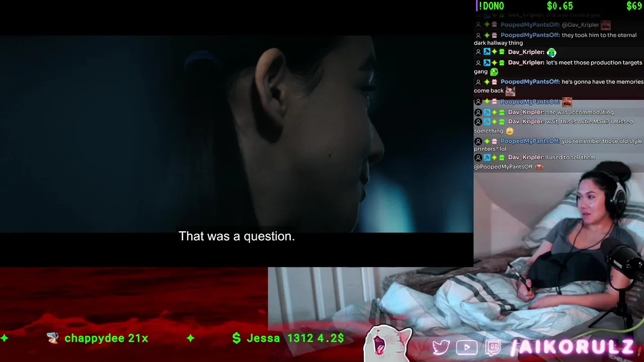
Task: Click username Dav_Kripler on 'she was accommodating' message
Action: click(526, 112)
